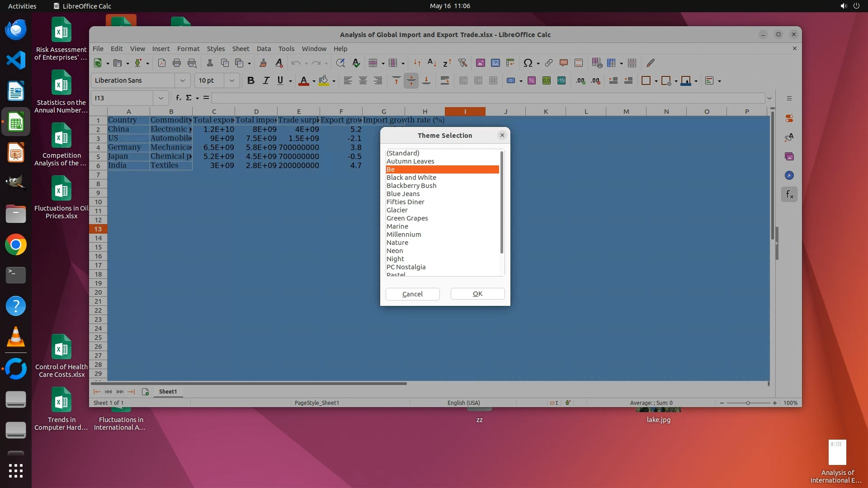Click the Clone Formatting paintbrush icon
Image resolution: width=868 pixels, height=488 pixels.
(263, 63)
